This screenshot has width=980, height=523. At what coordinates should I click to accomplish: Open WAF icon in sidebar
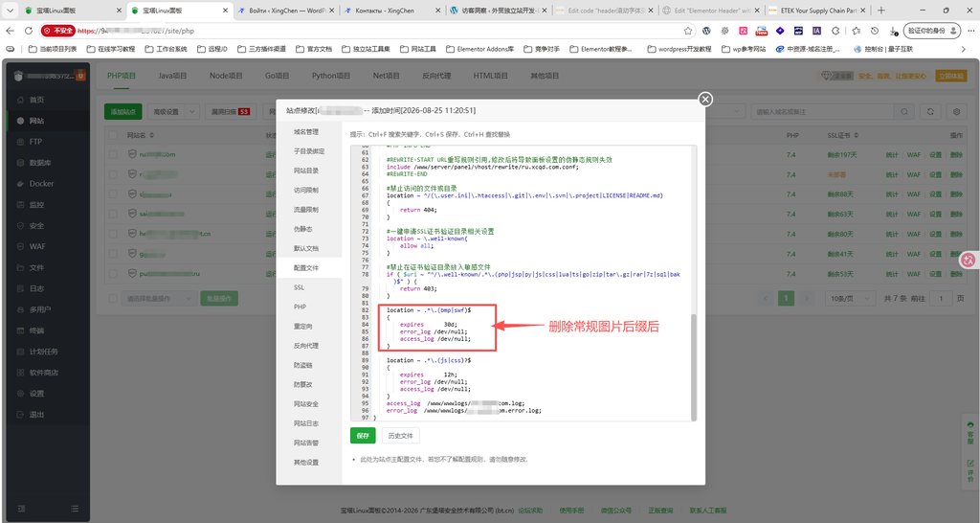pos(21,246)
